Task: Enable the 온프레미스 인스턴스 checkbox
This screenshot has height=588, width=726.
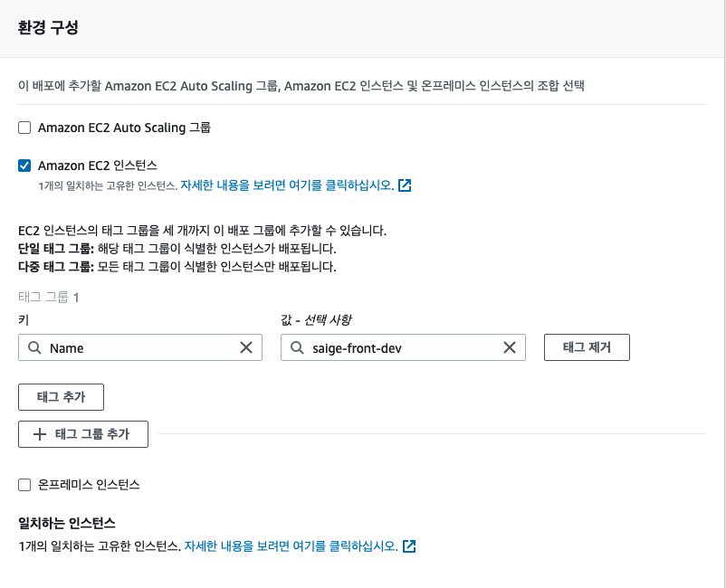Action: point(24,484)
